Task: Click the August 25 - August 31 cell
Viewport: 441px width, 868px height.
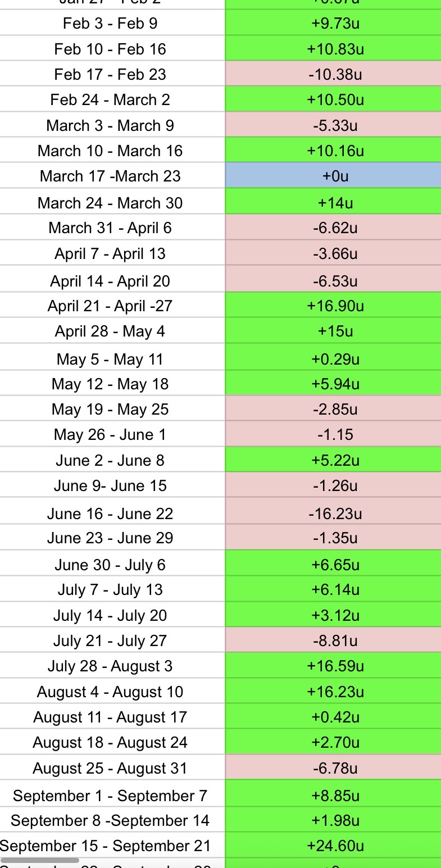Action: click(x=110, y=768)
